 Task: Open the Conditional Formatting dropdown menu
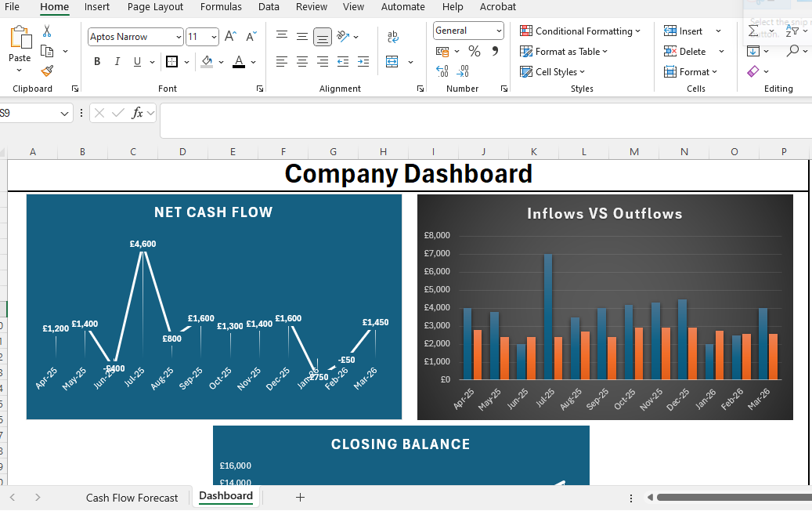click(x=580, y=31)
